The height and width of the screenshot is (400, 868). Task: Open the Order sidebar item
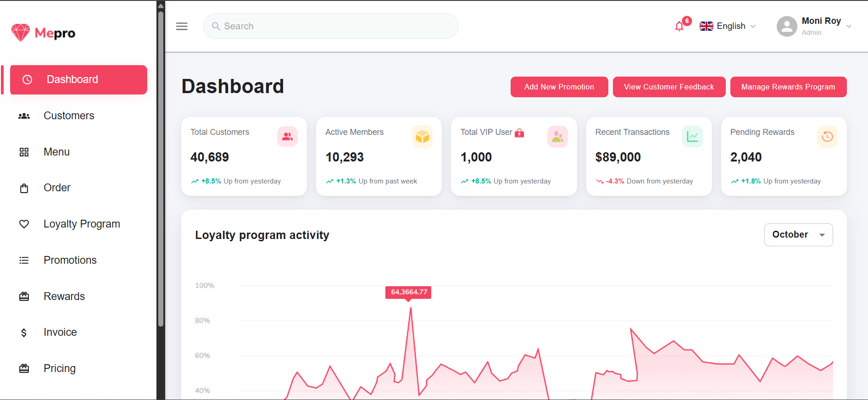pos(57,188)
